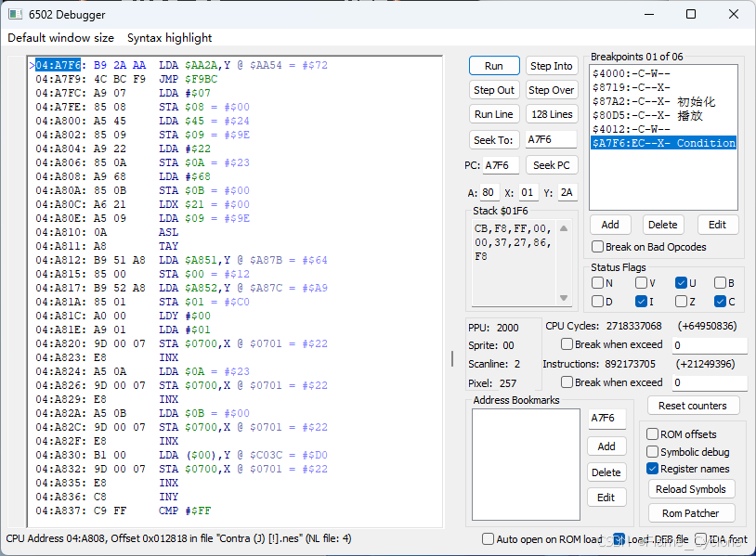Select disassembly line 04:A81C LDY #$00
This screenshot has height=556, width=756.
click(x=123, y=317)
